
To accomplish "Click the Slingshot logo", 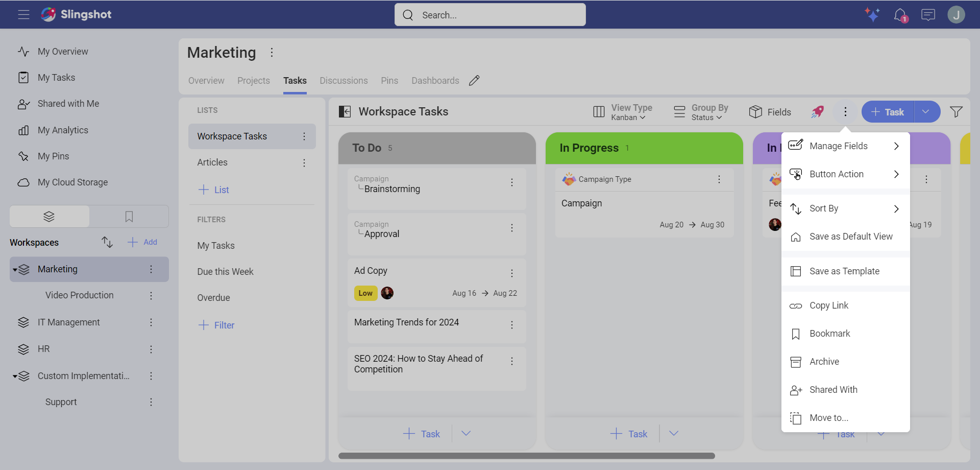I will coord(76,14).
